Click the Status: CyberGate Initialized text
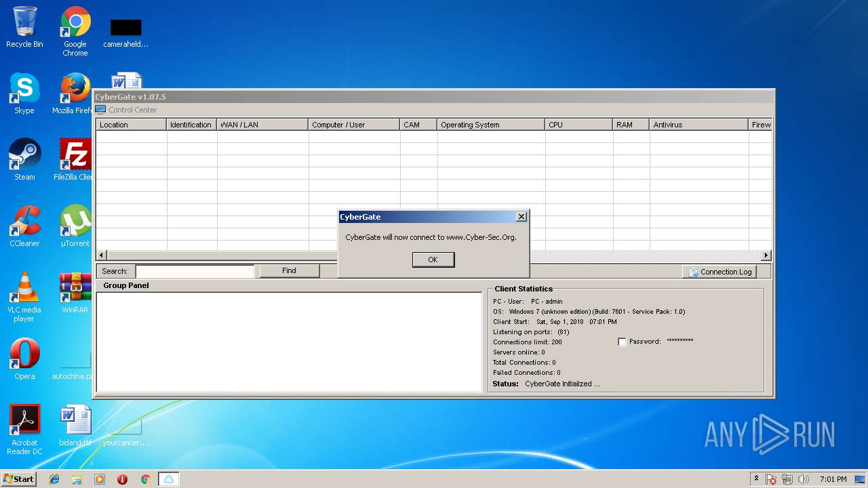 click(546, 384)
